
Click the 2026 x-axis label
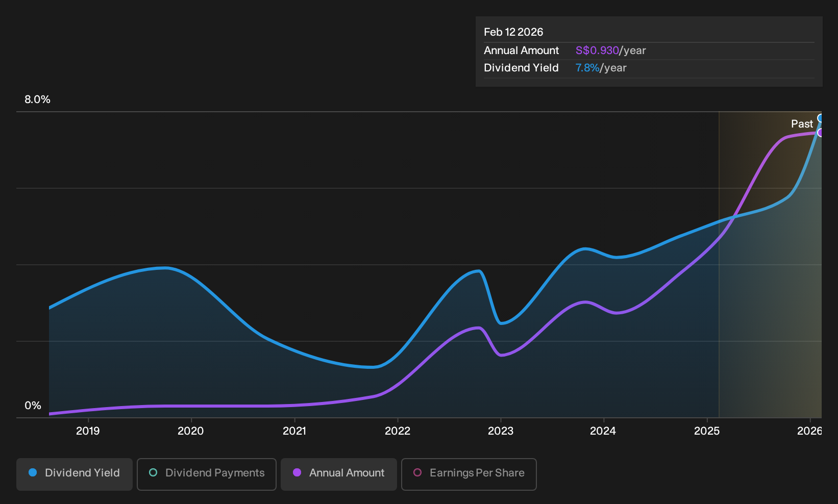pyautogui.click(x=809, y=431)
